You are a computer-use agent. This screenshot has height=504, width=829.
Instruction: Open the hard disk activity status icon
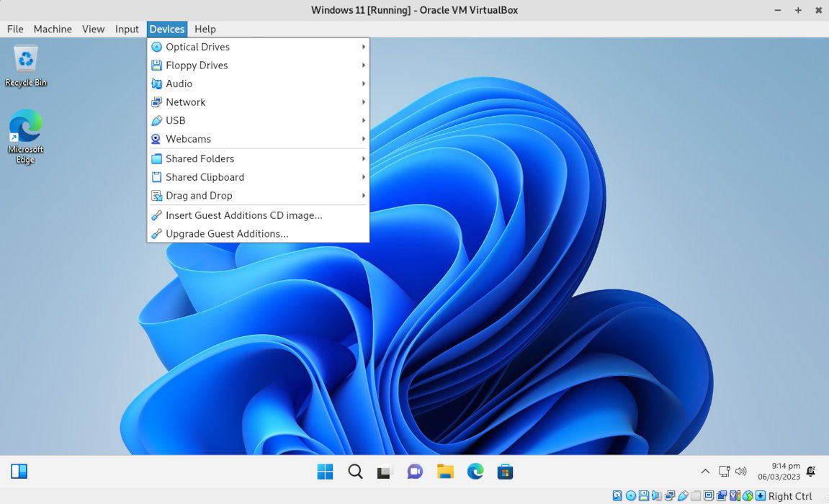617,495
